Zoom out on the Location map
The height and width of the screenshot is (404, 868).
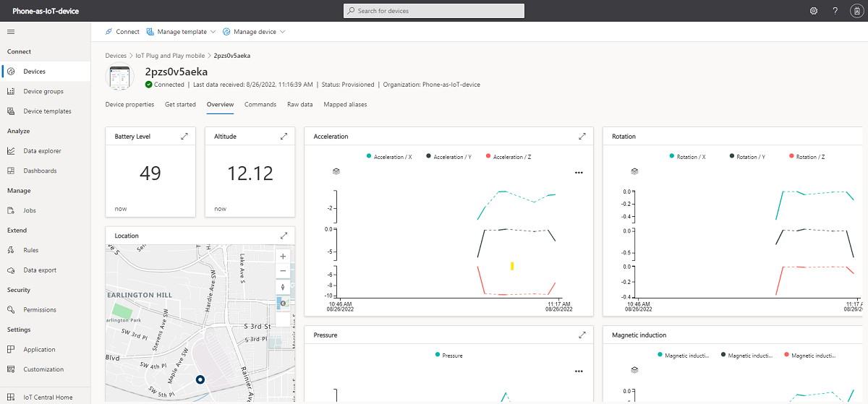[283, 271]
